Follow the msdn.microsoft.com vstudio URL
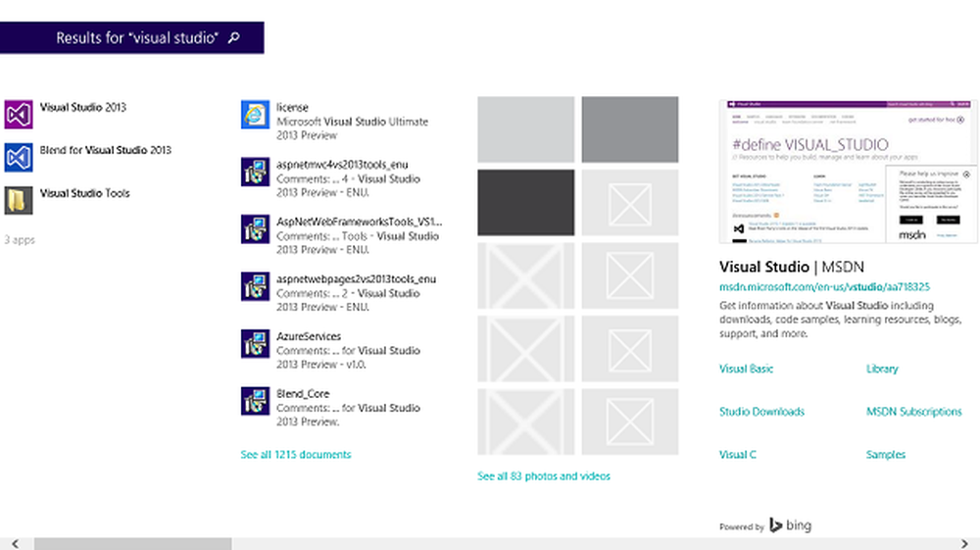The height and width of the screenshot is (550, 980). point(824,287)
